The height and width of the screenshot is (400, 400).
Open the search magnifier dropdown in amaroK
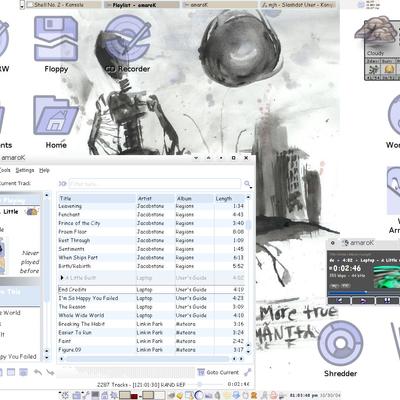(248, 184)
